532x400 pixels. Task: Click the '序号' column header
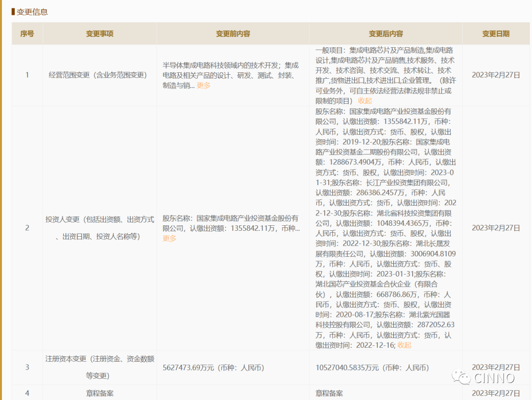point(27,33)
